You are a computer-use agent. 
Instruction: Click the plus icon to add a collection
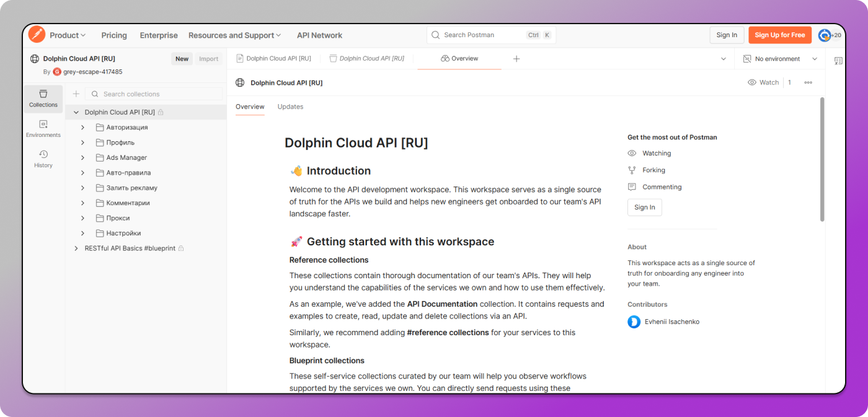point(76,94)
